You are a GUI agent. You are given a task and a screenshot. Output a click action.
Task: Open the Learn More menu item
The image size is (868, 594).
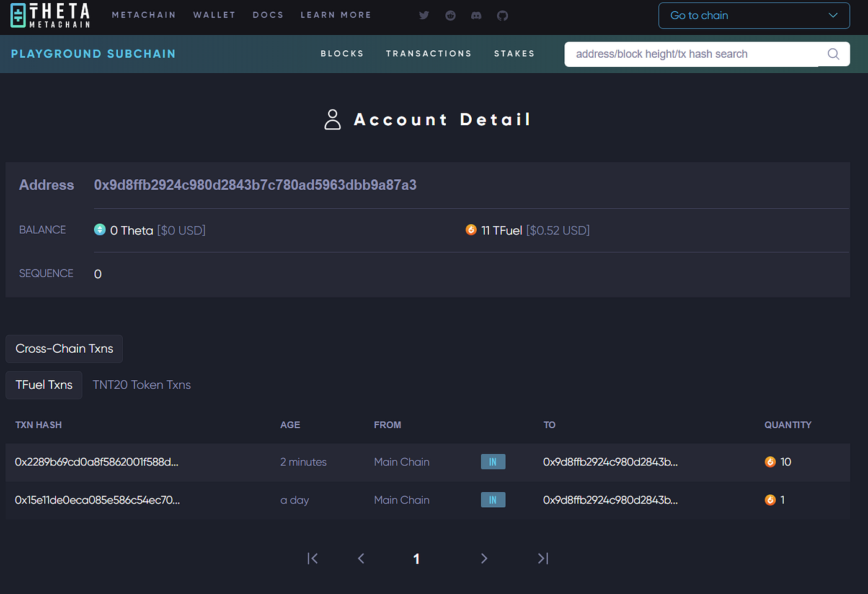click(336, 15)
